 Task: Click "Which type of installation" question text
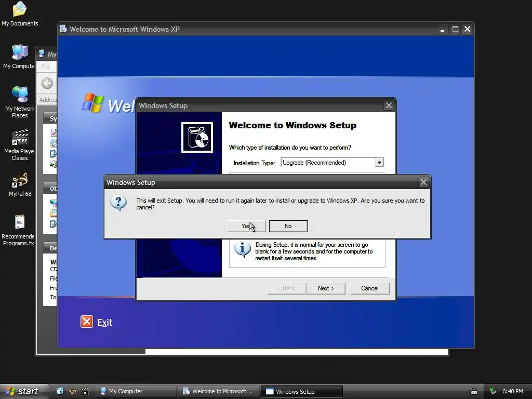(290, 148)
